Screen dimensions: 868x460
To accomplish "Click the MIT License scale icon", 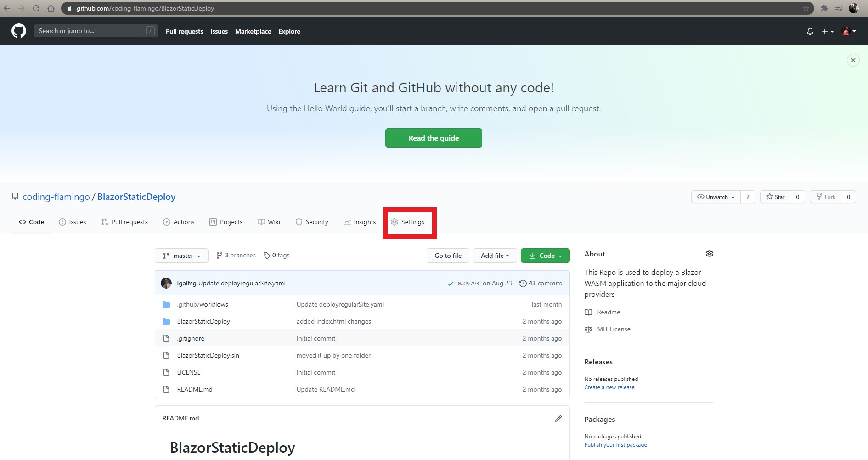I will (x=588, y=329).
